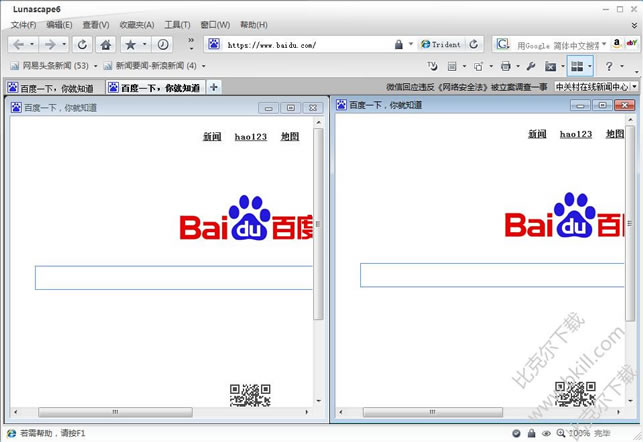Click the horizontal scrollbar thumb in the right pane

coord(433,412)
